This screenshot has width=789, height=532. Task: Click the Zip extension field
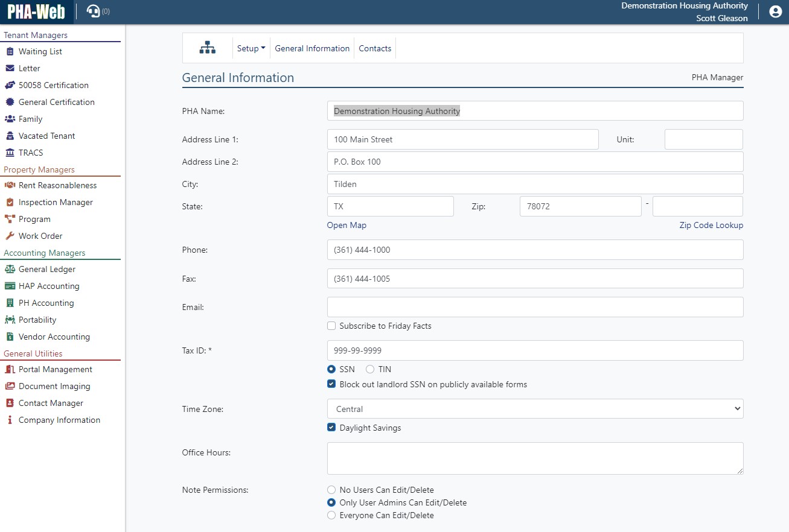pyautogui.click(x=698, y=206)
